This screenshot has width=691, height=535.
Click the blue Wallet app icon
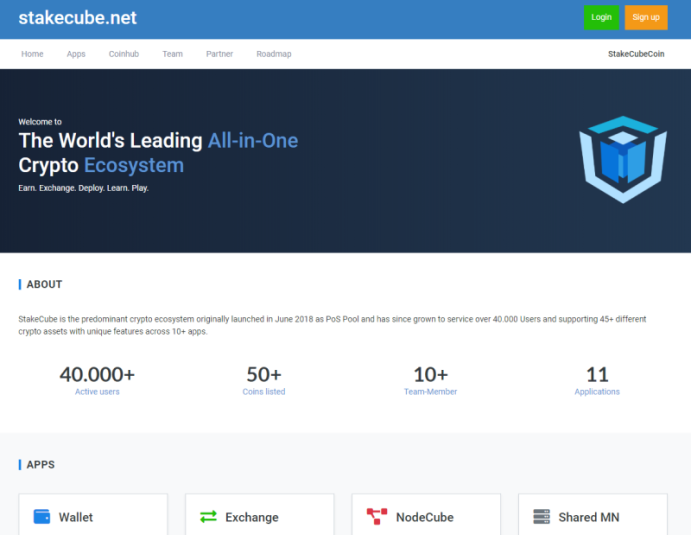[x=42, y=516]
